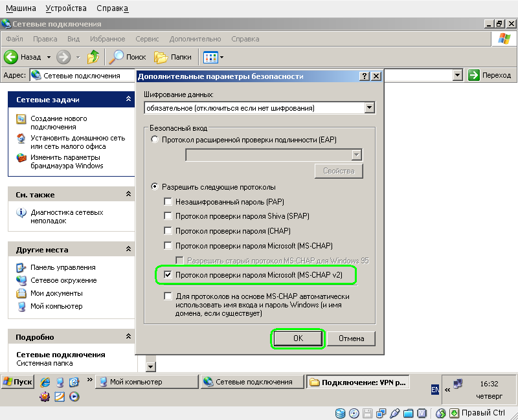The image size is (518, 420).
Task: Go up one folder level
Action: [x=93, y=57]
